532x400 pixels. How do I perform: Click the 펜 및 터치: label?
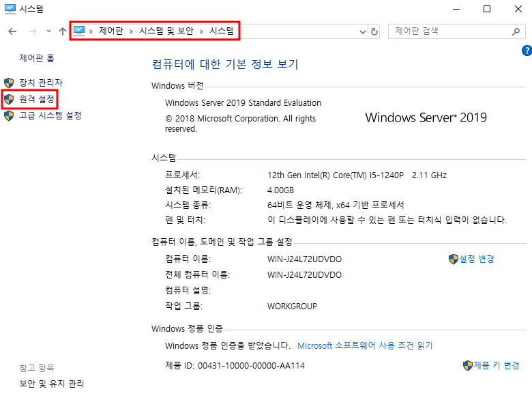pyautogui.click(x=185, y=220)
